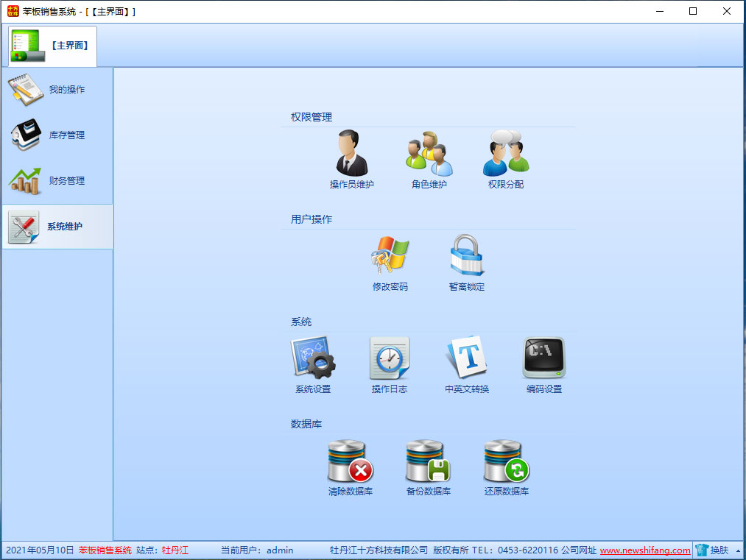The width and height of the screenshot is (746, 560).
Task: Click the 换肤 skin change button
Action: coord(712,550)
